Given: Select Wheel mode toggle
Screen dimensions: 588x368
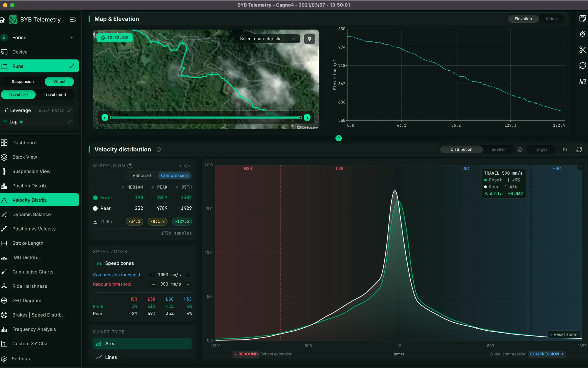Looking at the screenshot, I should [59, 82].
